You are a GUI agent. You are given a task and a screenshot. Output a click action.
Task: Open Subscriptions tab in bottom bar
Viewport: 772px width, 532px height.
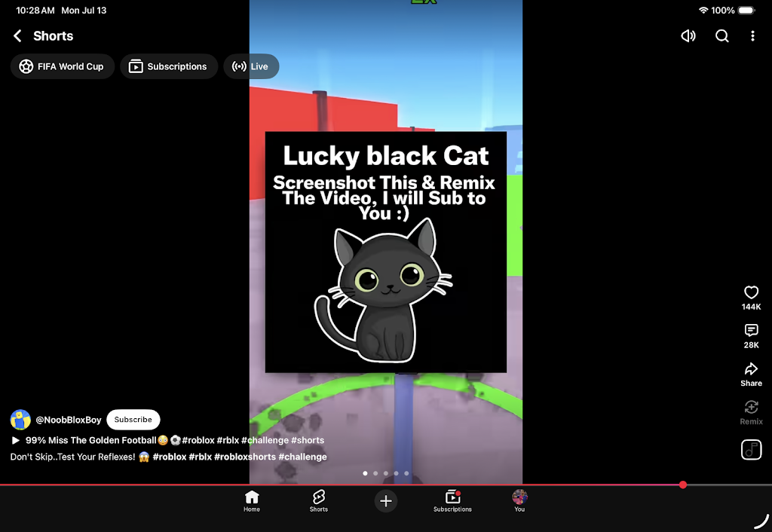coord(452,501)
